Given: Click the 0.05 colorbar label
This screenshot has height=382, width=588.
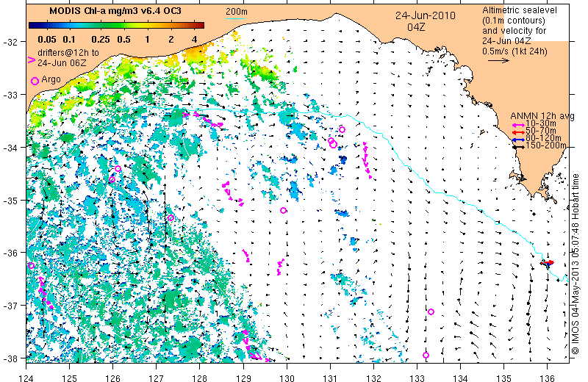Looking at the screenshot, I should tap(47, 40).
